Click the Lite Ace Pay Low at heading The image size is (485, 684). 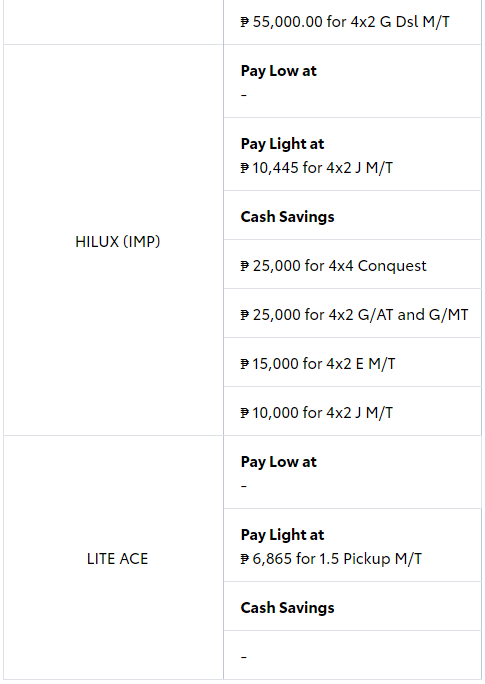[279, 462]
